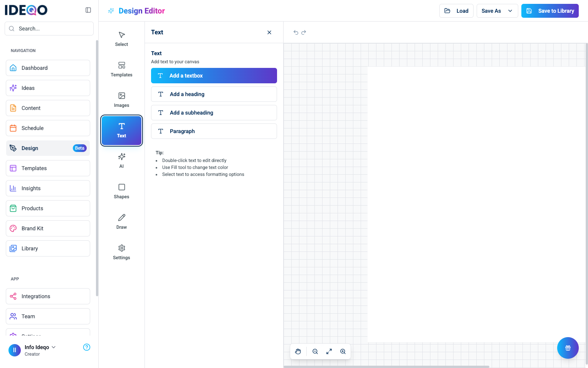This screenshot has height=368, width=588.
Task: Open the AI tool panel
Action: (121, 160)
